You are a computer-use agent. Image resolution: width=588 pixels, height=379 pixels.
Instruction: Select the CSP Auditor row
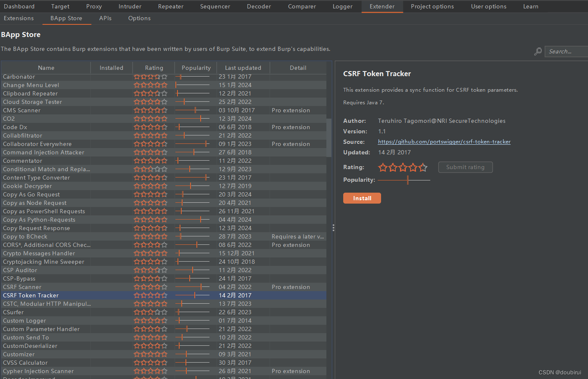(x=164, y=270)
